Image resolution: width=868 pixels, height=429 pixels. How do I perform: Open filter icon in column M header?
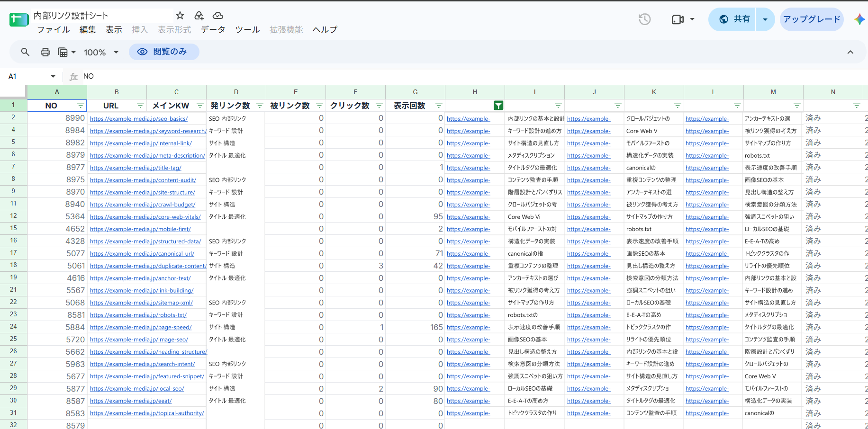(797, 106)
